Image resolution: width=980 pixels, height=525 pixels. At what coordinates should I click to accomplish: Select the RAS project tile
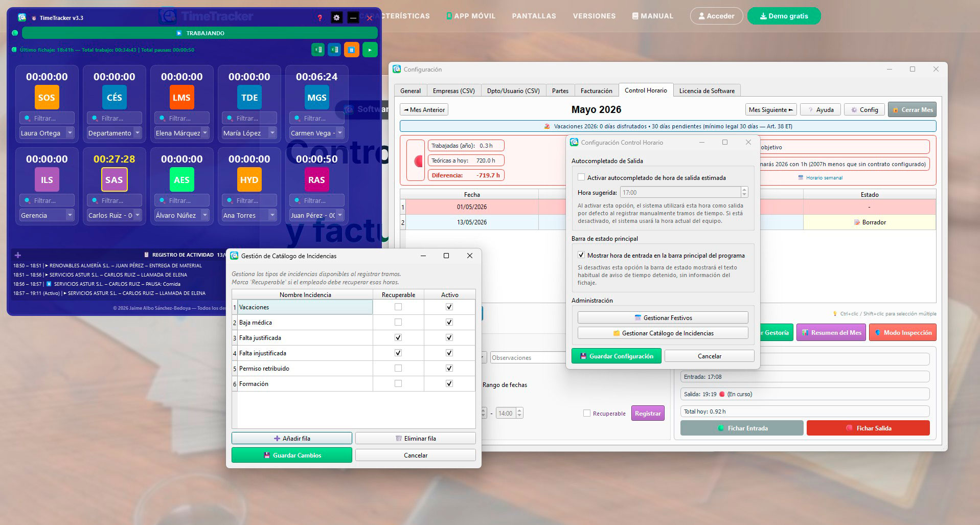(316, 180)
